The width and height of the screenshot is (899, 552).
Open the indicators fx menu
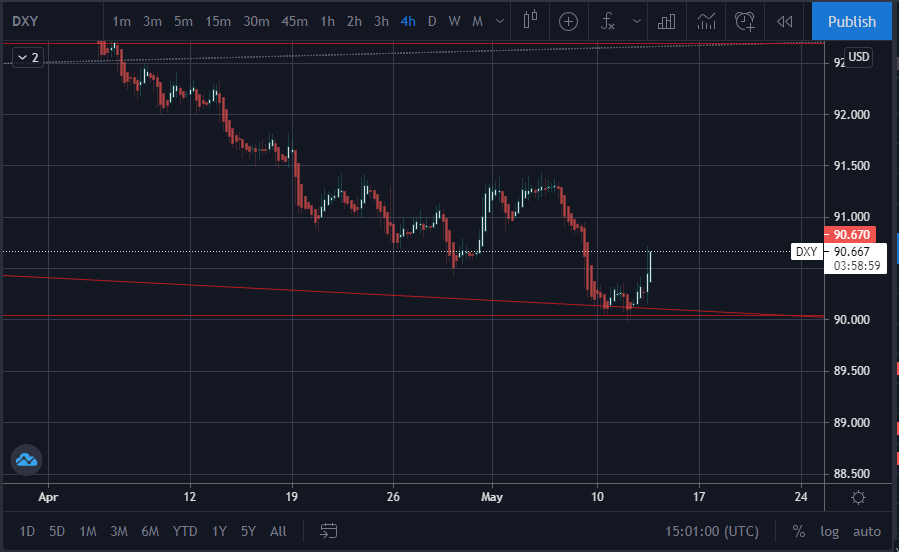point(608,22)
